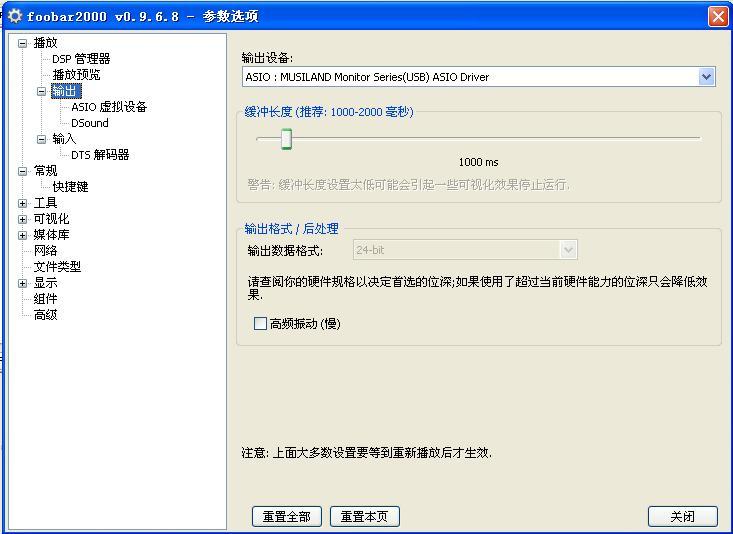Open the DSound settings page

[x=90, y=123]
